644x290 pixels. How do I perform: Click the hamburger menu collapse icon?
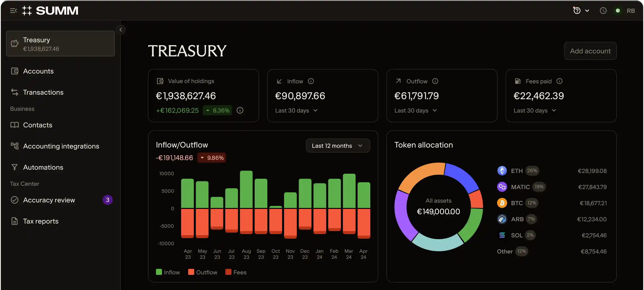pos(13,11)
